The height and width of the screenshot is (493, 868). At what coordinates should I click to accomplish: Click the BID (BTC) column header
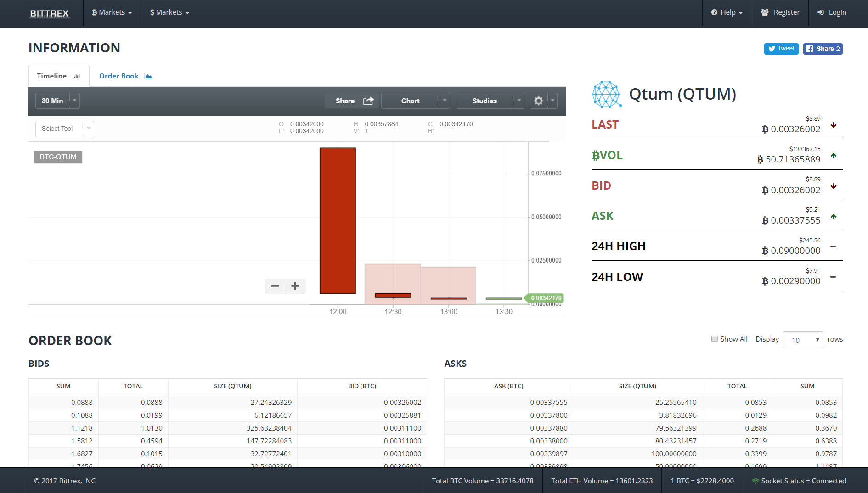coord(362,387)
